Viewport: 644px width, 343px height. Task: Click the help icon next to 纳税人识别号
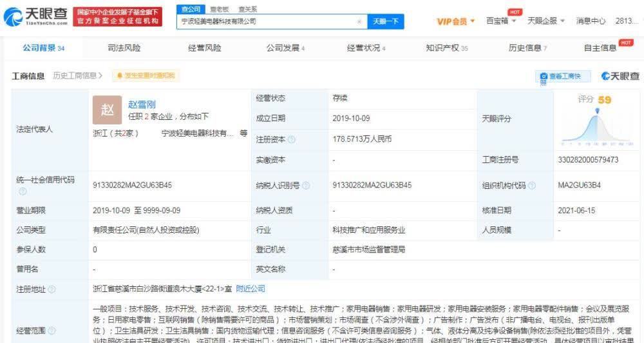pyautogui.click(x=306, y=186)
